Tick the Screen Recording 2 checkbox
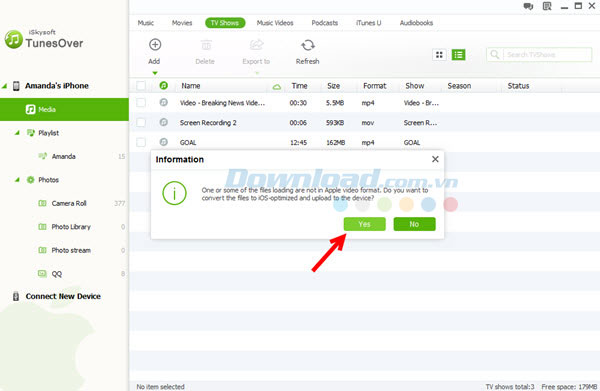 141,122
